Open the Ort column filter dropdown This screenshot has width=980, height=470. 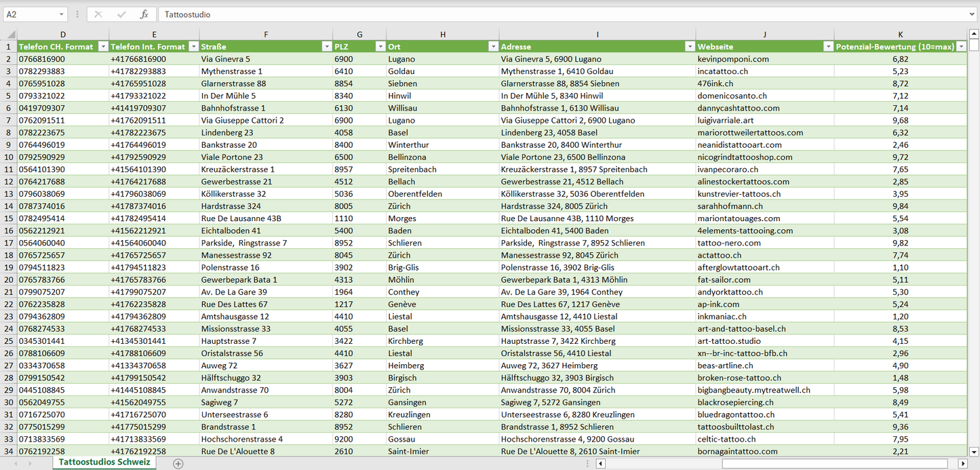pos(492,47)
